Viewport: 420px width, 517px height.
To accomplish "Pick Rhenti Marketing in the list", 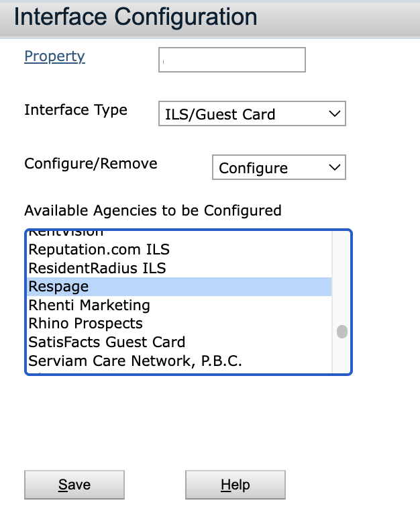I will pos(89,305).
